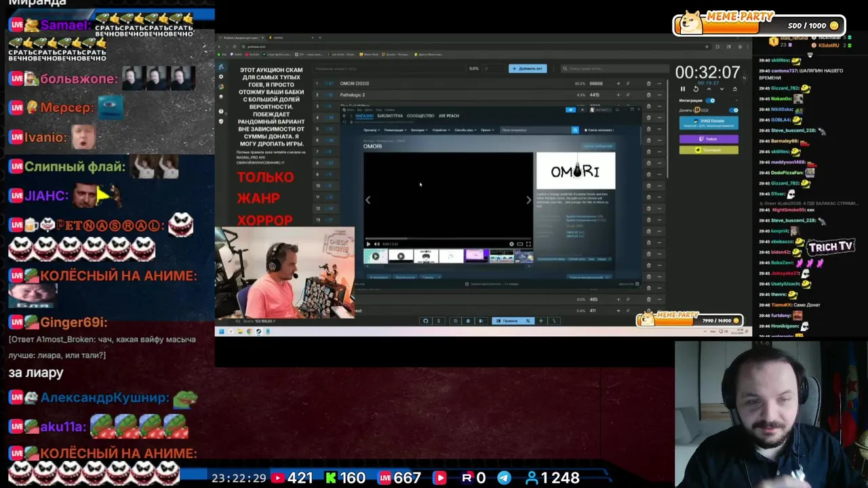The width and height of the screenshot is (868, 488).
Task: Play the OMORI trailer video
Action: 368,244
